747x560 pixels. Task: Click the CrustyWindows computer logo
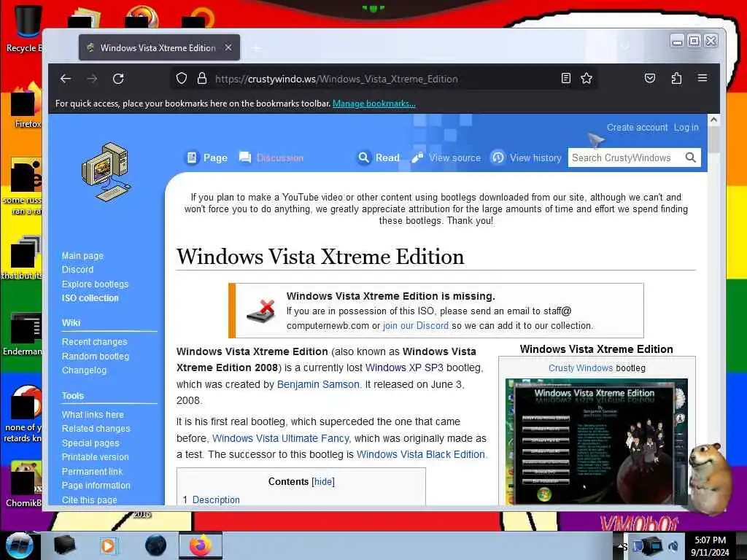[105, 172]
